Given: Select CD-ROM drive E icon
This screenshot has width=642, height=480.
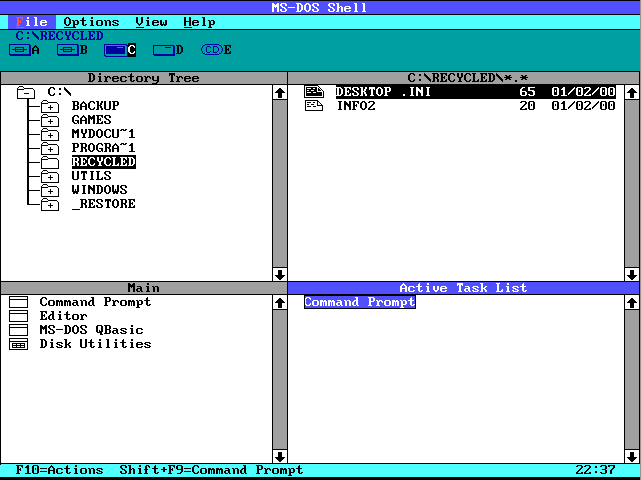Looking at the screenshot, I should pyautogui.click(x=212, y=50).
